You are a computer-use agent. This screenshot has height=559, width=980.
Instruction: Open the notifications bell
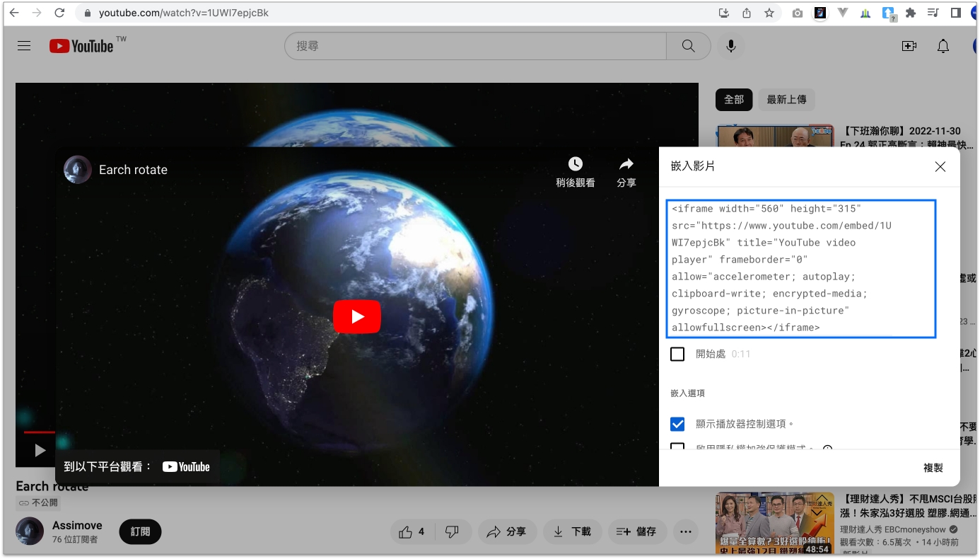click(x=943, y=46)
